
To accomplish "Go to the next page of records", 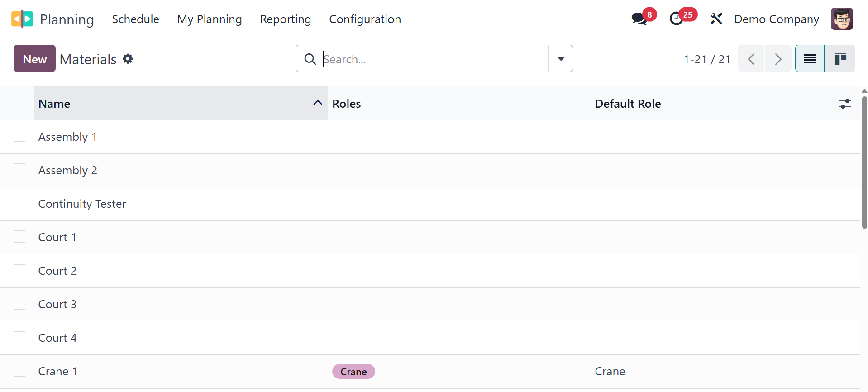I will coord(778,59).
